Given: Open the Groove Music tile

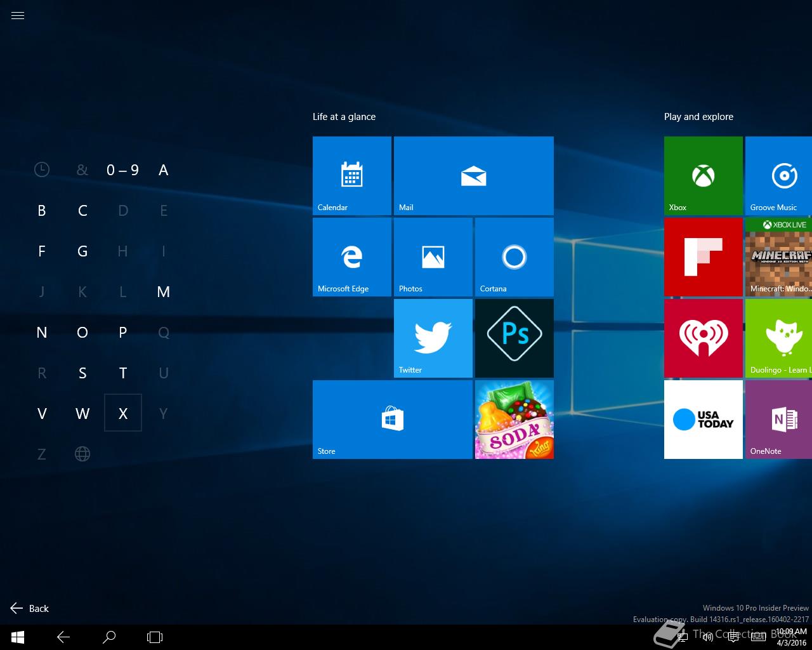Looking at the screenshot, I should 779,176.
